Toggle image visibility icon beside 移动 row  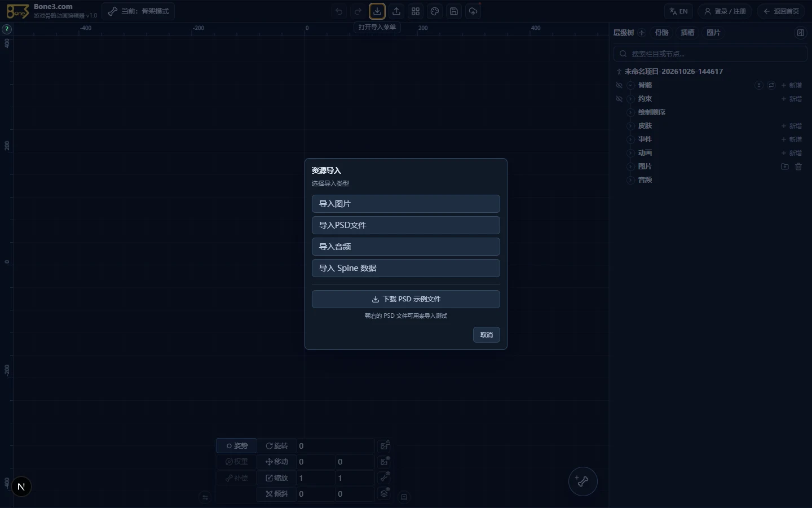point(385,462)
